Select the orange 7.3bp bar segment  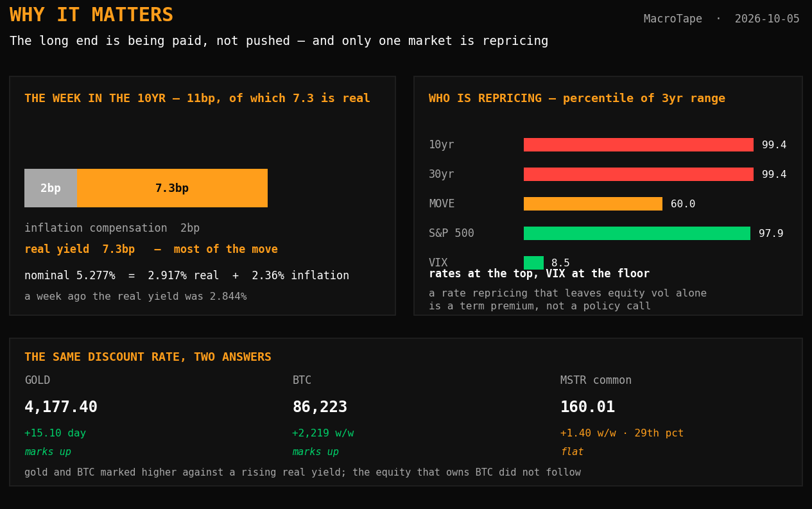[x=172, y=188]
